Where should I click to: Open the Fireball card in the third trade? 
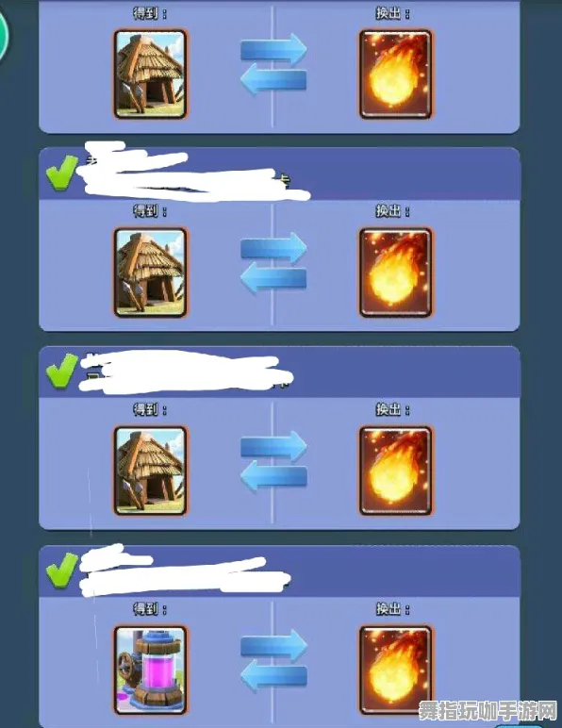395,471
